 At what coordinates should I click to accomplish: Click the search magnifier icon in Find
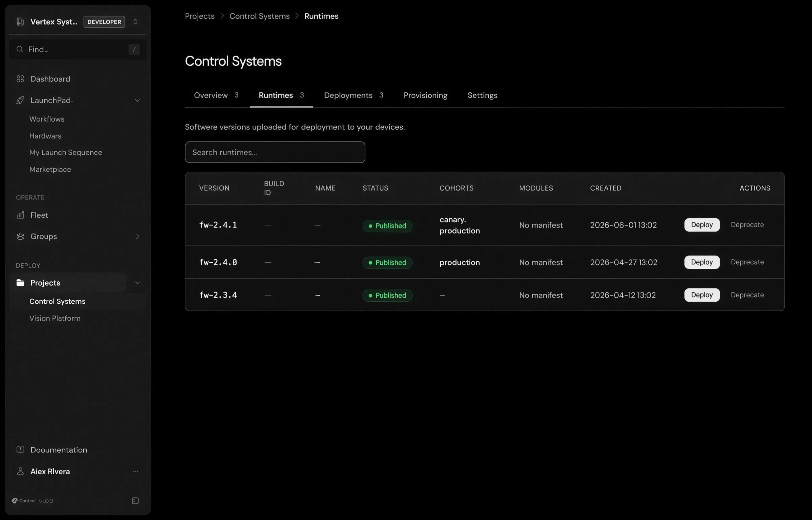(20, 49)
